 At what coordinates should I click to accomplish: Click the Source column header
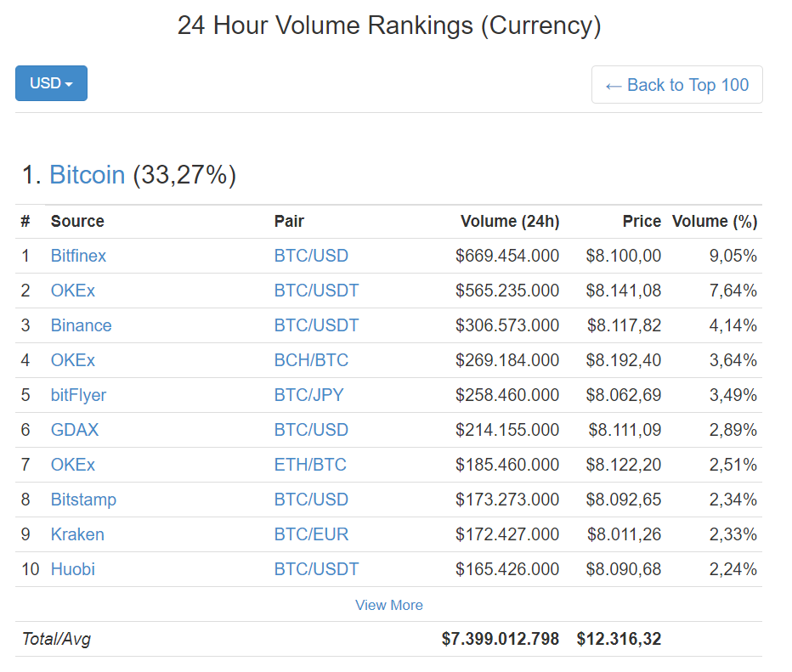[77, 221]
